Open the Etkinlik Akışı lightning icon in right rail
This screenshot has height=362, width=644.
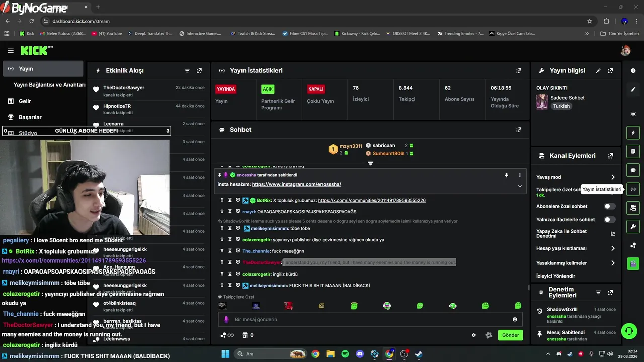[633, 133]
